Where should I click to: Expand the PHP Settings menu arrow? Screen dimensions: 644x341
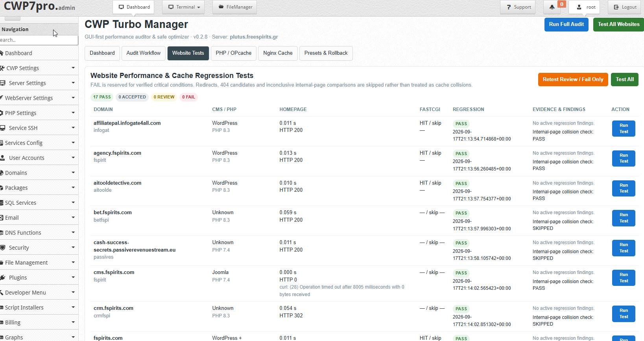click(x=73, y=113)
